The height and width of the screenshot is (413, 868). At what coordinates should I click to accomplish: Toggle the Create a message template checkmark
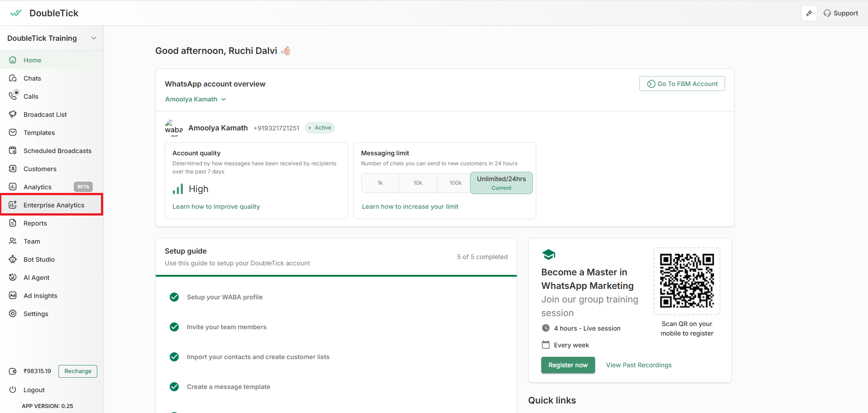(174, 387)
